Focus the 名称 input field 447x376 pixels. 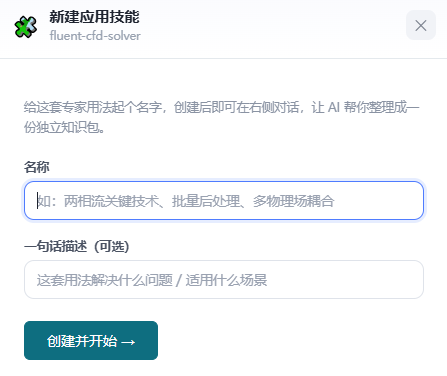224,201
